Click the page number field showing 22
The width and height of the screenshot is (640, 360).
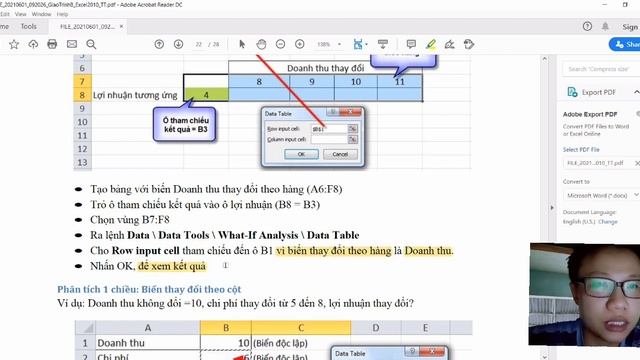pos(199,44)
